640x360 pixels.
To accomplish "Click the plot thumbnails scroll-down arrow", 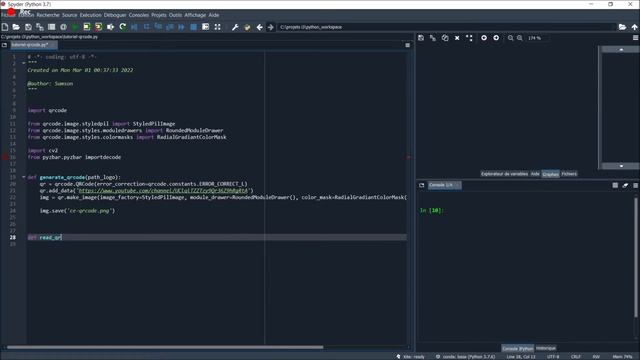I will click(621, 166).
